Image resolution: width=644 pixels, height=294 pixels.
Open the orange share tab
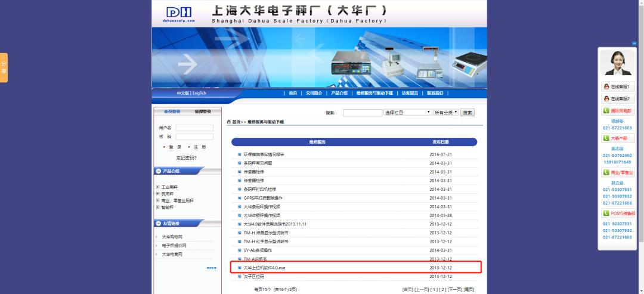point(4,68)
